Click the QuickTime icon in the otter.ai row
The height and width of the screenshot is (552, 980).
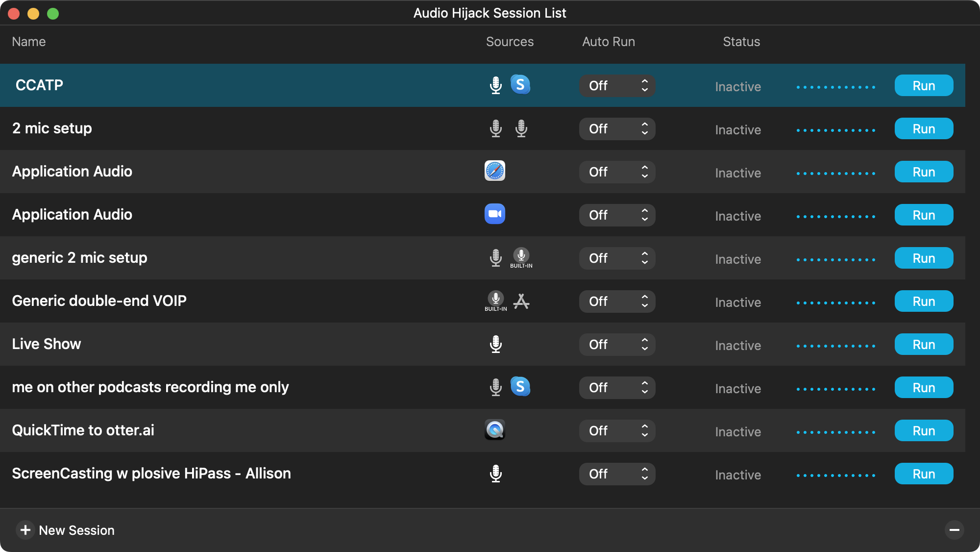click(x=494, y=430)
